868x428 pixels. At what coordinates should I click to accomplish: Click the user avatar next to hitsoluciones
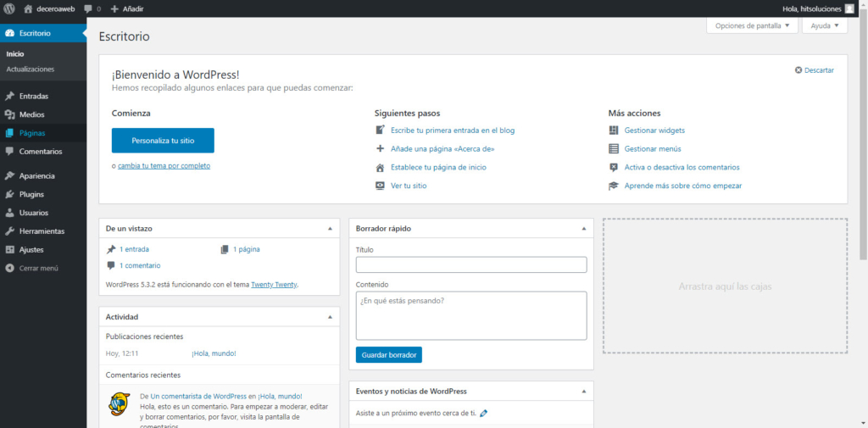pos(849,8)
